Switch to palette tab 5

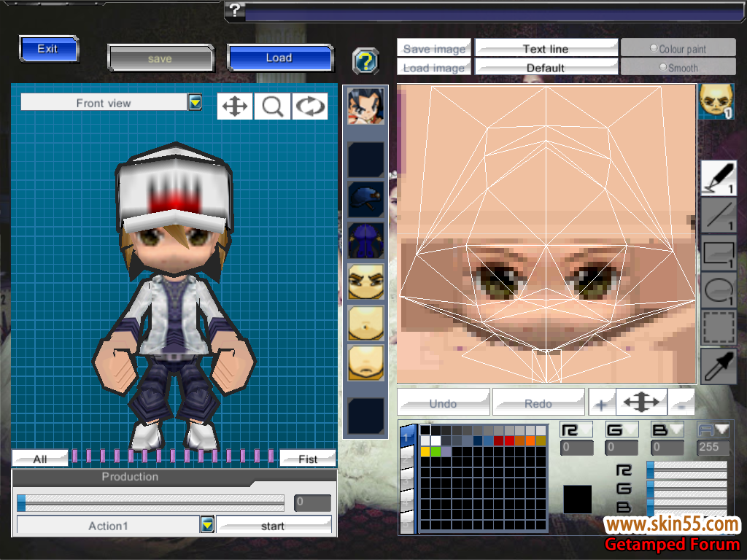(407, 523)
